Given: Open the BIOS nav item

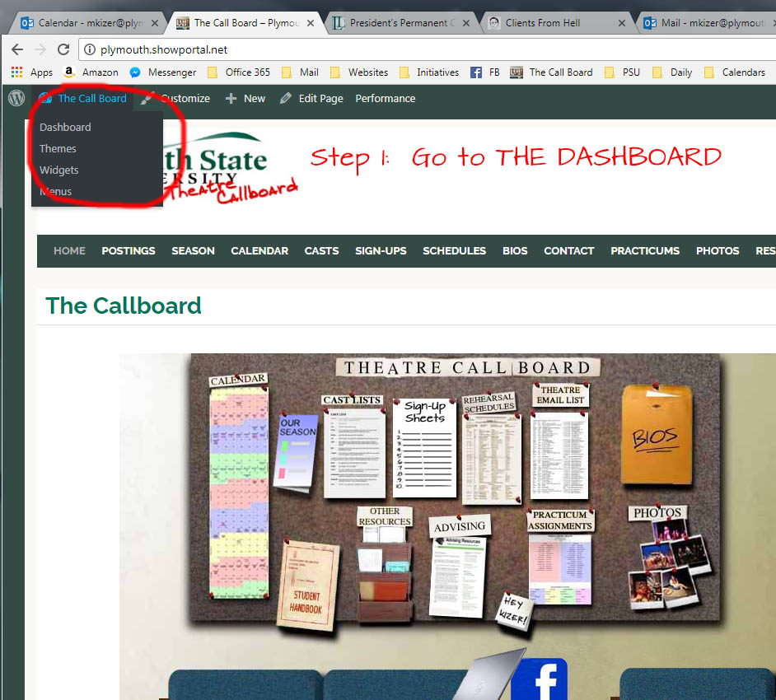Looking at the screenshot, I should (515, 251).
